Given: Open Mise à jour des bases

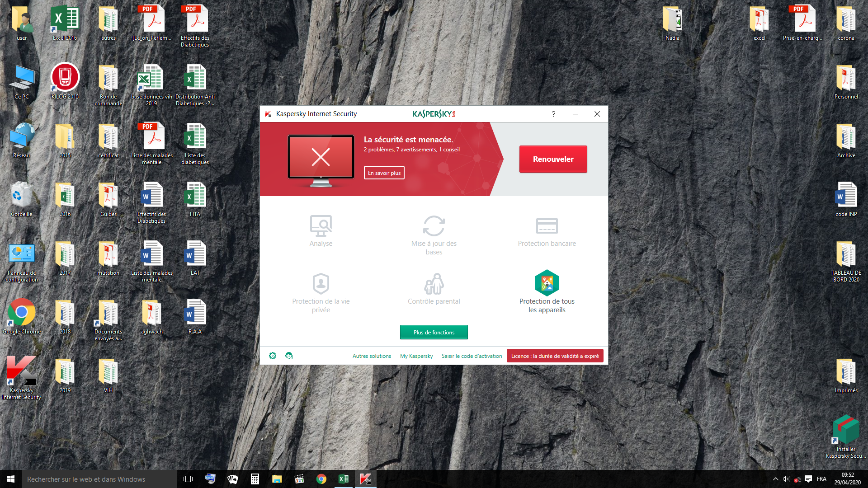Looking at the screenshot, I should click(x=434, y=235).
